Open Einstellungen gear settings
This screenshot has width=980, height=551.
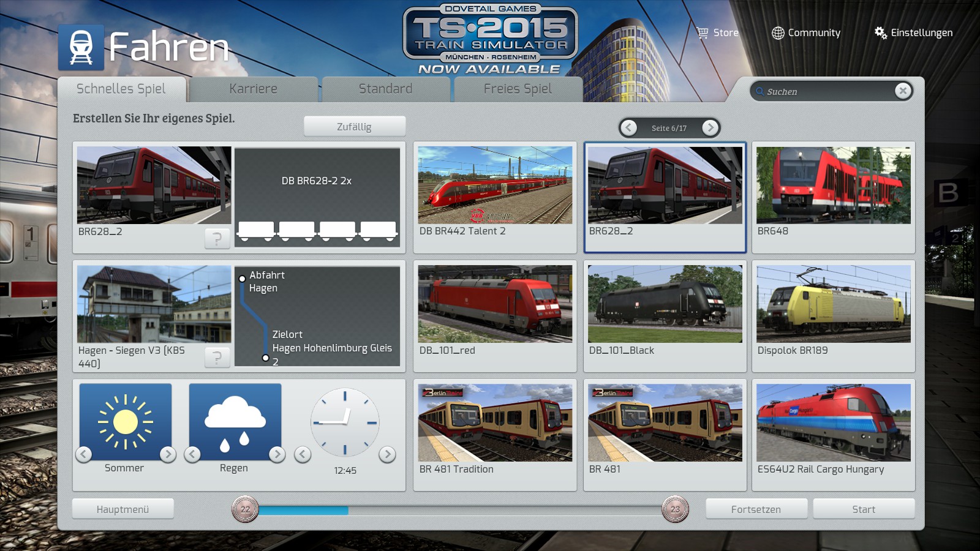point(880,33)
